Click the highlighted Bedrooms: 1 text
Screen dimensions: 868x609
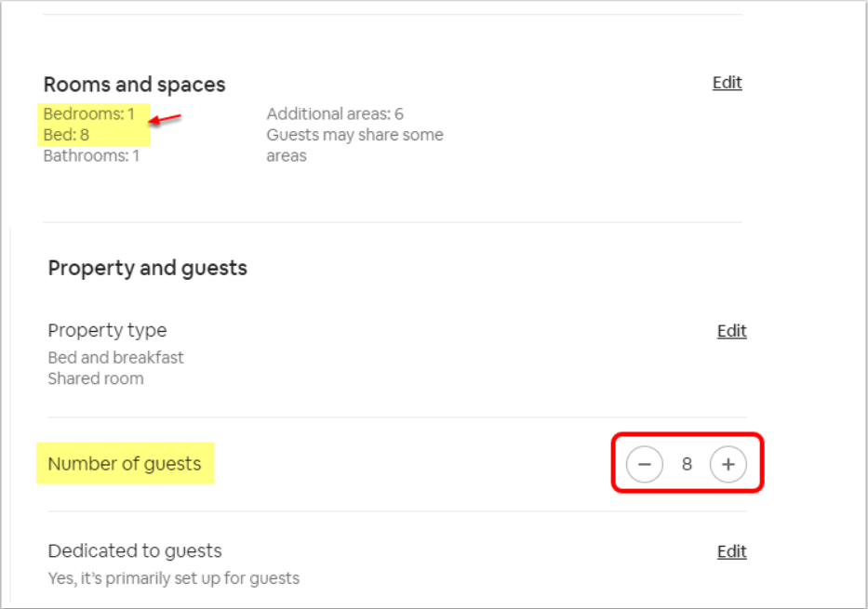(89, 114)
